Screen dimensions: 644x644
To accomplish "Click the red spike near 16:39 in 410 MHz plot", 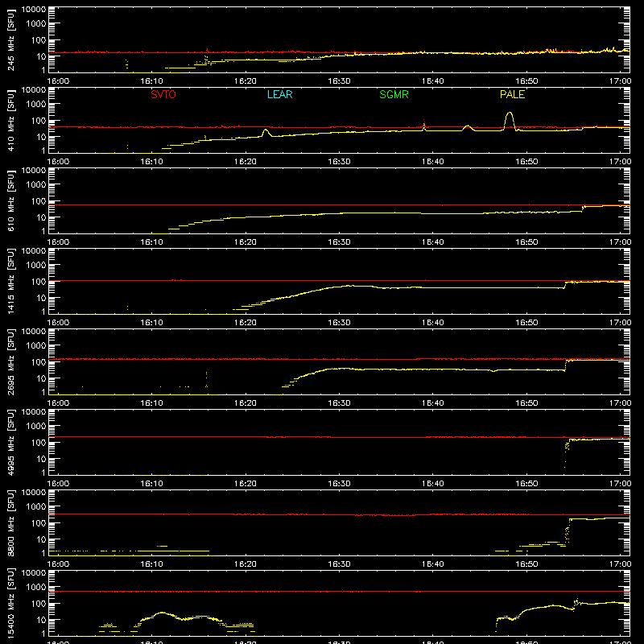I will point(424,123).
